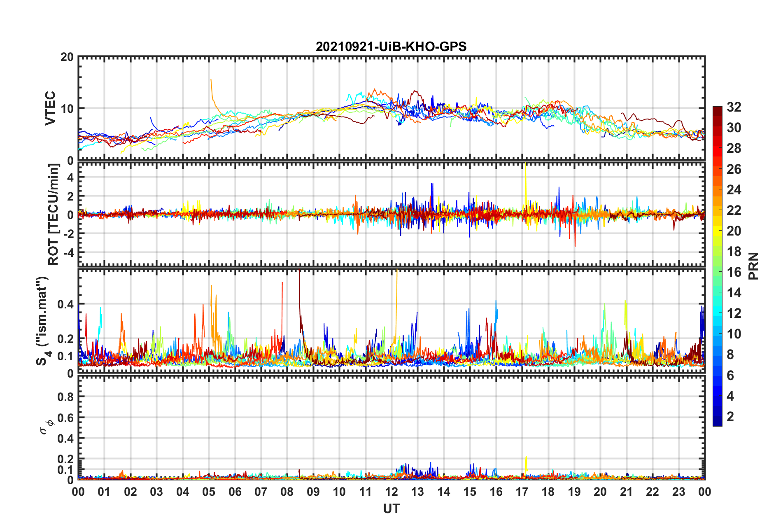Click inside the sigma-phi plot panel
The height and width of the screenshot is (532, 783).
[391, 428]
